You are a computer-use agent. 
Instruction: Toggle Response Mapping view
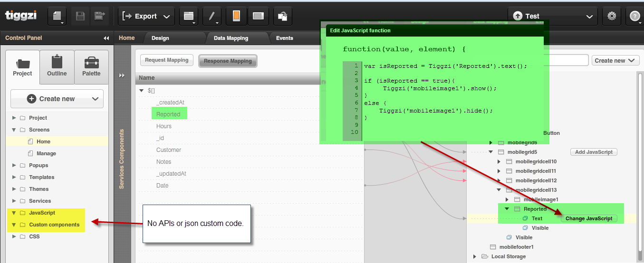(228, 61)
